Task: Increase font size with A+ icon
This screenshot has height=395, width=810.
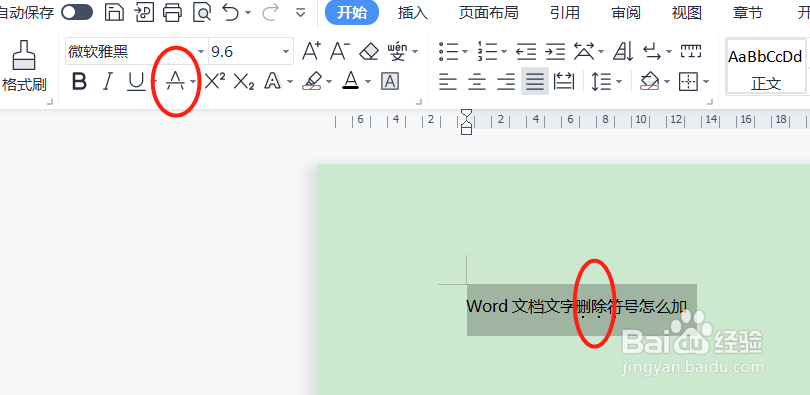Action: click(x=311, y=51)
